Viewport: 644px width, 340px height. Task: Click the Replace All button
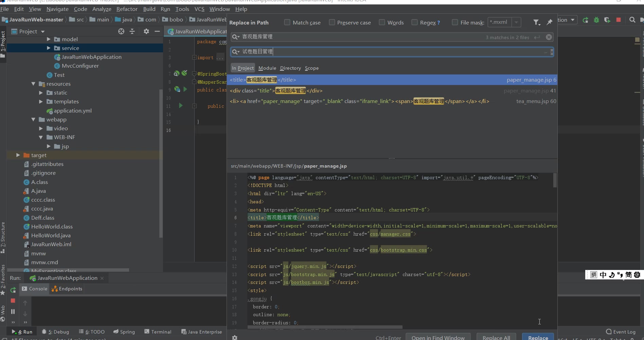point(496,337)
